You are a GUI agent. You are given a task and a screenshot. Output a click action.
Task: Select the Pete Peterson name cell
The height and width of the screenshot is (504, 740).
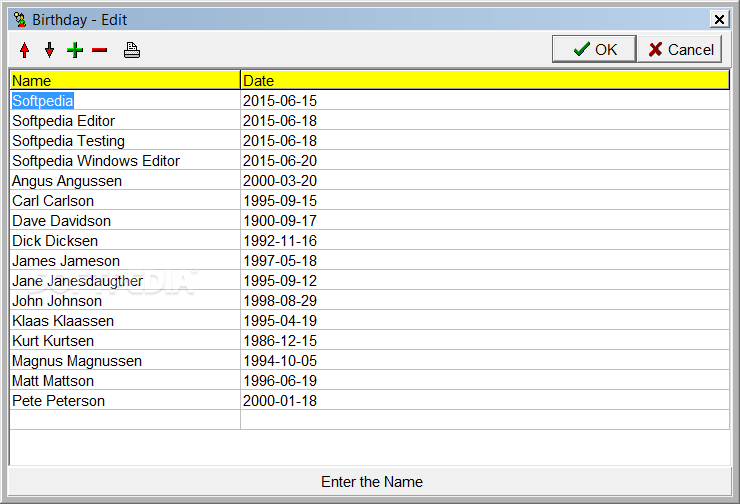(x=125, y=401)
